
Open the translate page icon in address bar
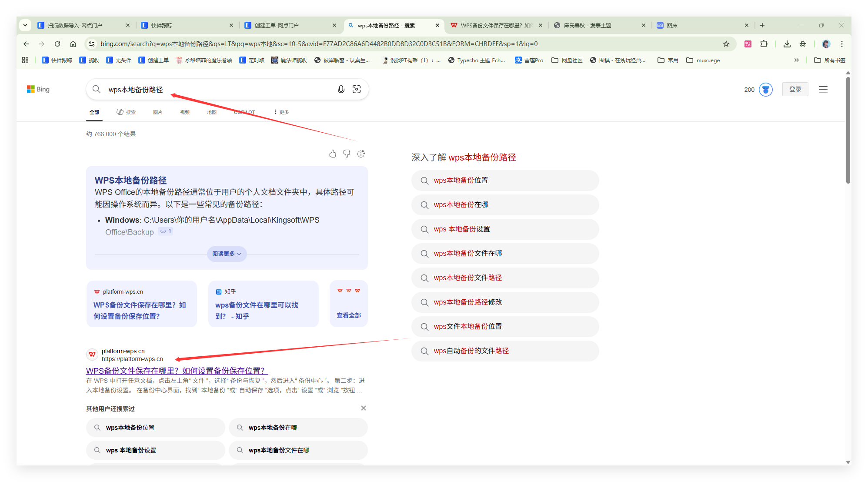click(x=748, y=44)
